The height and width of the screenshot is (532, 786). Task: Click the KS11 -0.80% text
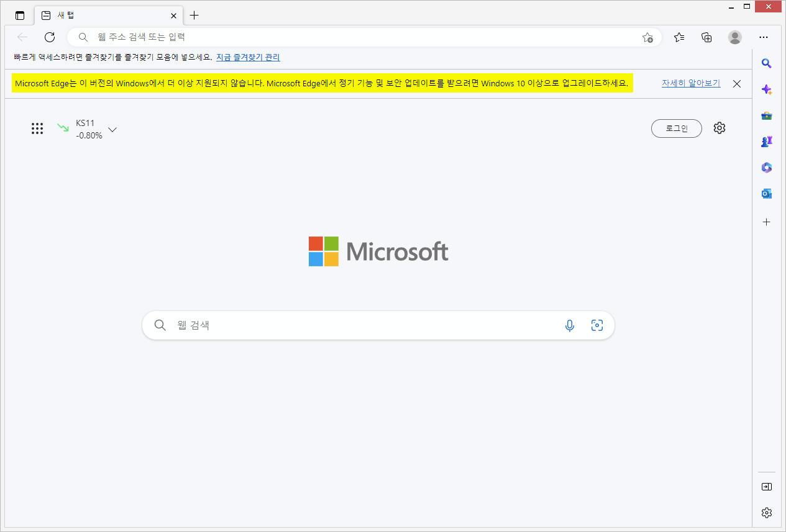[x=89, y=129]
